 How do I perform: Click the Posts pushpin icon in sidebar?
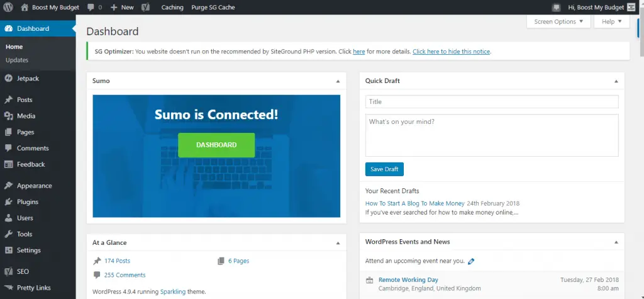(x=9, y=99)
